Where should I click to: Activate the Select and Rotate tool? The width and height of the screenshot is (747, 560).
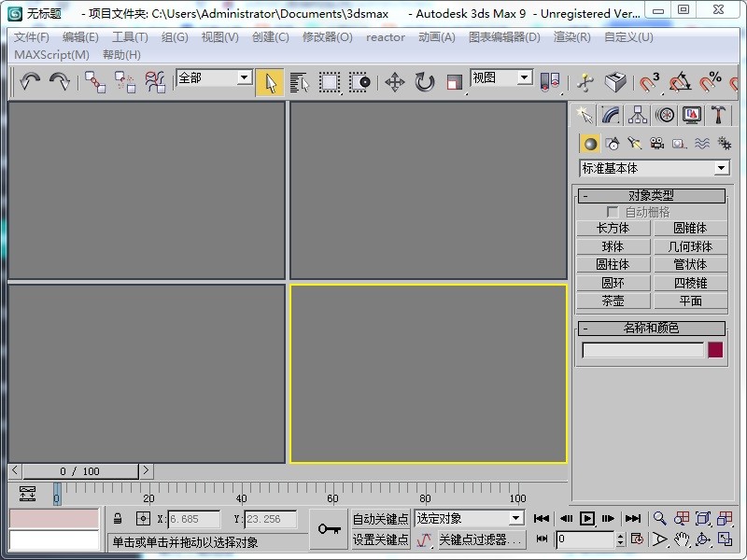pos(424,82)
